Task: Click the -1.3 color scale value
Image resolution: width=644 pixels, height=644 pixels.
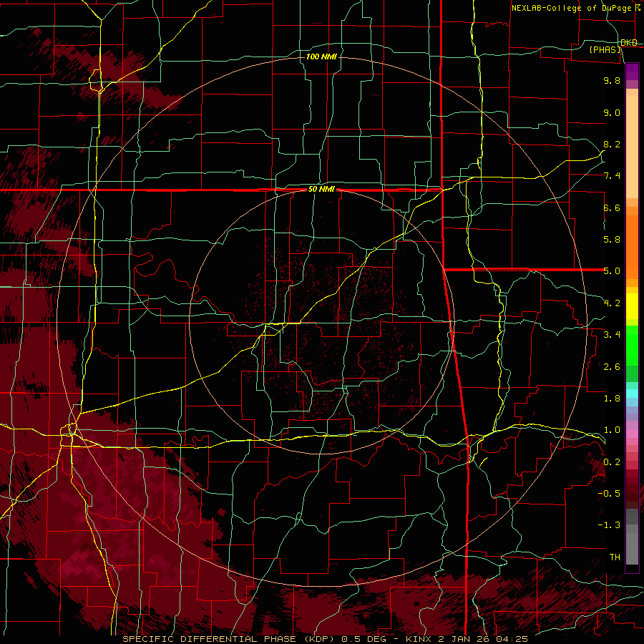Action: tap(609, 525)
